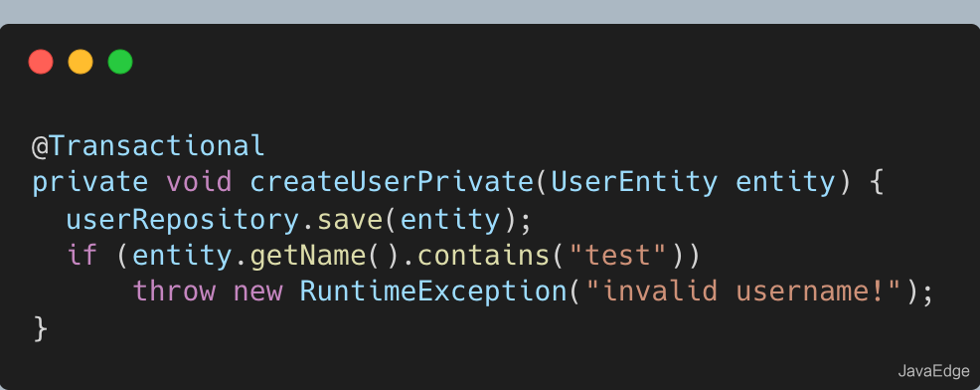Click the throw keyword

174,292
